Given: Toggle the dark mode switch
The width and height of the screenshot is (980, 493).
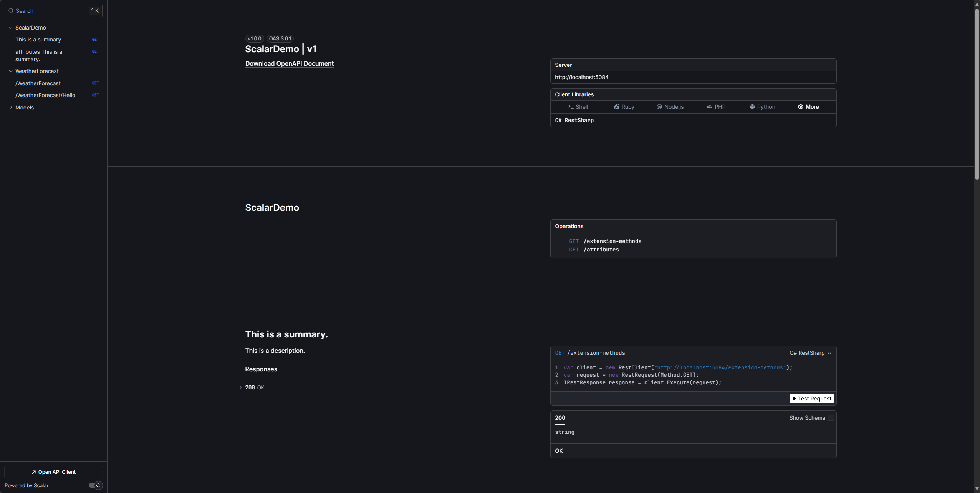Looking at the screenshot, I should point(95,485).
